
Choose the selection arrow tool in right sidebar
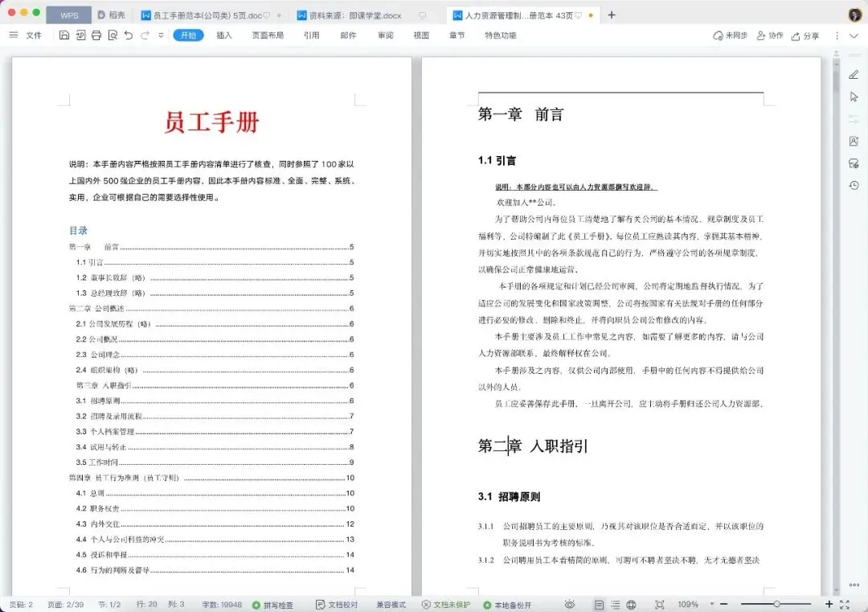tap(854, 97)
